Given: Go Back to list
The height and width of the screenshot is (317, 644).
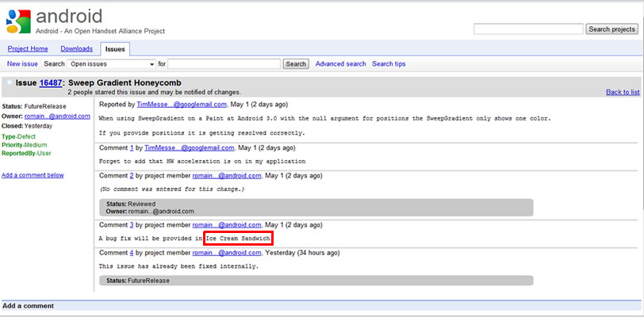Looking at the screenshot, I should 622,92.
